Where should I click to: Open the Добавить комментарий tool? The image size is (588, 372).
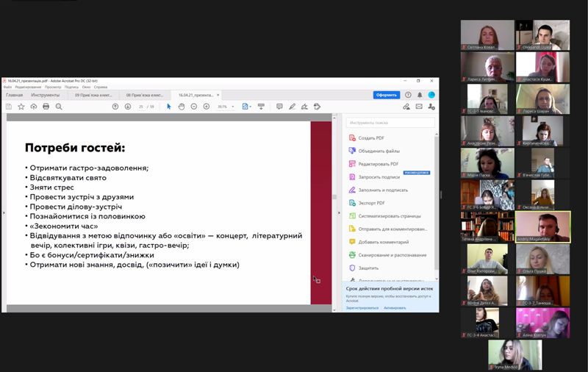(383, 243)
